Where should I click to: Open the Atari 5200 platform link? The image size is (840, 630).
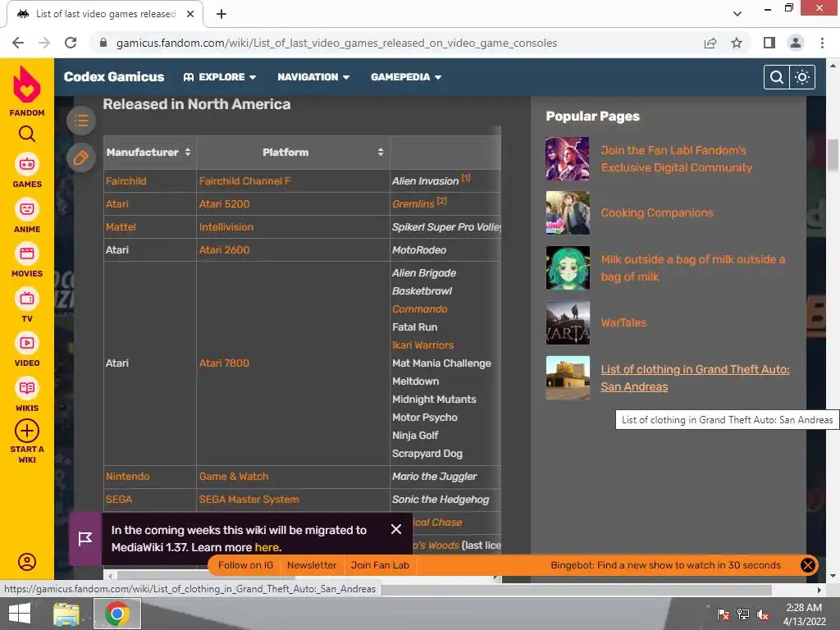(225, 204)
